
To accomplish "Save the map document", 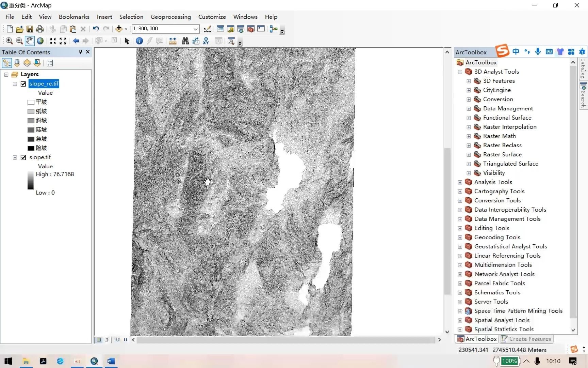I will click(30, 29).
